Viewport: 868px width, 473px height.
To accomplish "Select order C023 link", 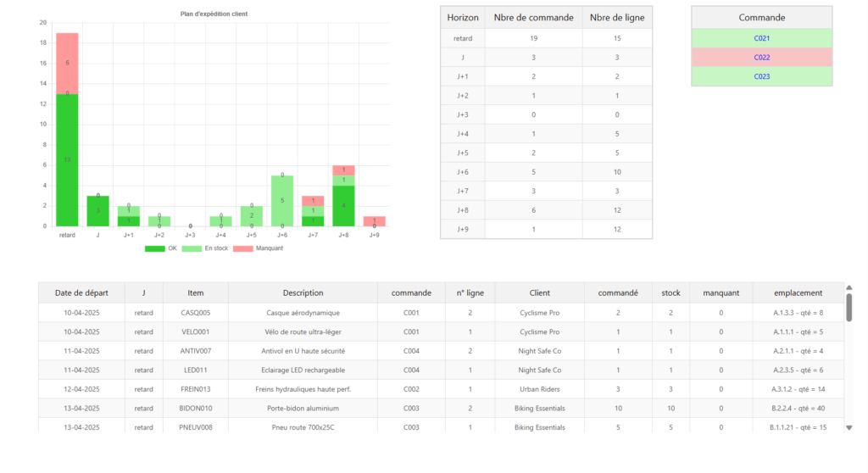I will (761, 76).
